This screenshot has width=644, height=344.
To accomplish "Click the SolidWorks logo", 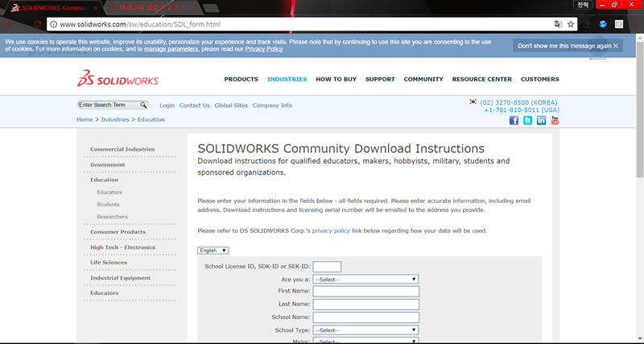I will coord(118,78).
